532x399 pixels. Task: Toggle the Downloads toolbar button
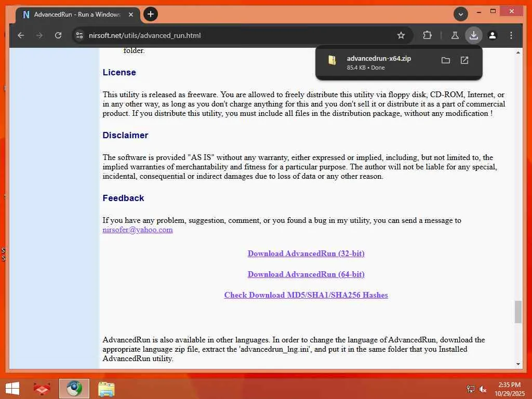click(474, 35)
